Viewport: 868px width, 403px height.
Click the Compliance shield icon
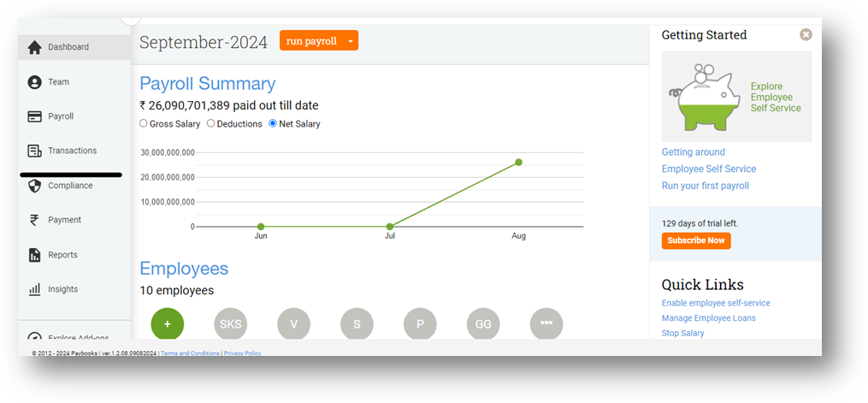[x=34, y=186]
